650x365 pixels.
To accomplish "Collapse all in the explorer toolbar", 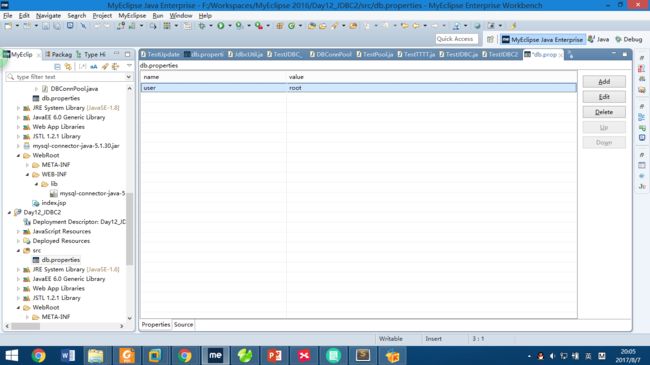I will click(x=57, y=66).
